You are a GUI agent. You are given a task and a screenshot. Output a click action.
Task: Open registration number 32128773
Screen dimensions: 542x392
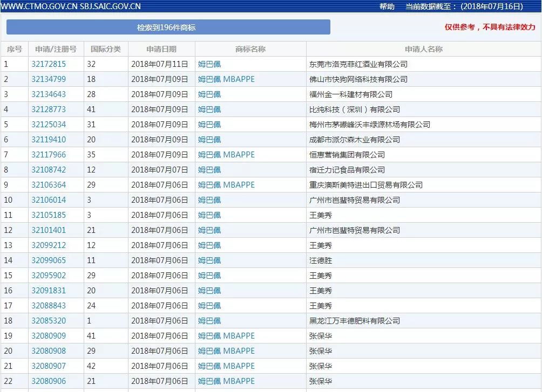click(49, 109)
